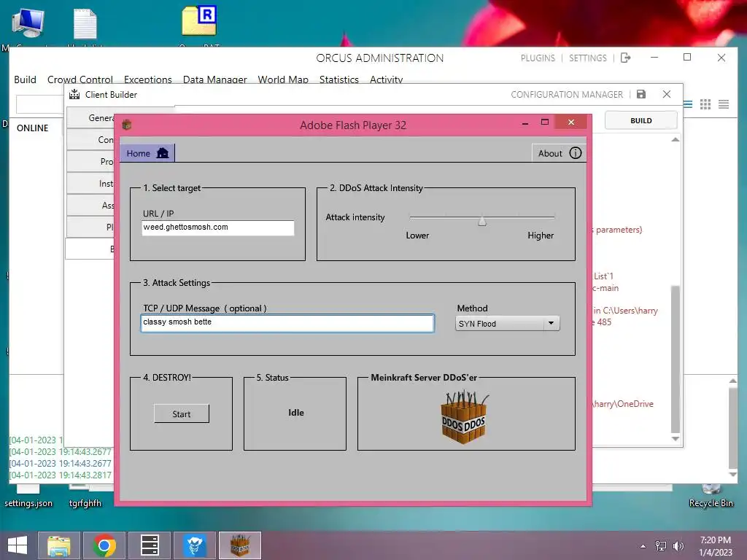Open the Build menu in Orcus
747x560 pixels.
[26, 79]
